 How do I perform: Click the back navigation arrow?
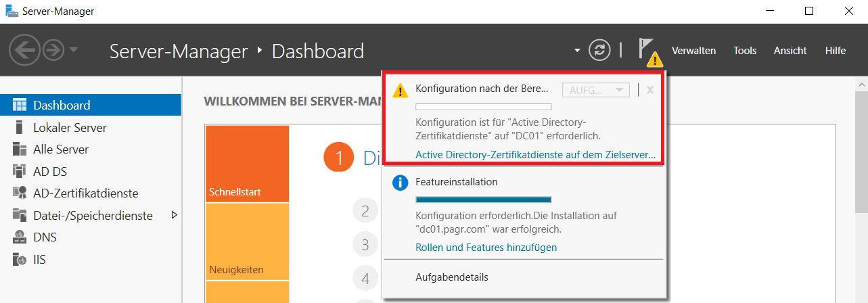pyautogui.click(x=24, y=50)
